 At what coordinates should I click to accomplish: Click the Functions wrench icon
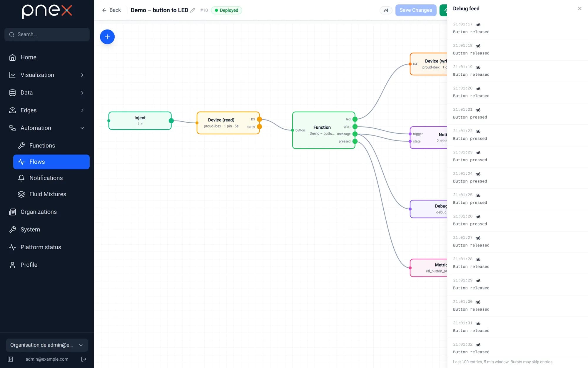coord(21,146)
